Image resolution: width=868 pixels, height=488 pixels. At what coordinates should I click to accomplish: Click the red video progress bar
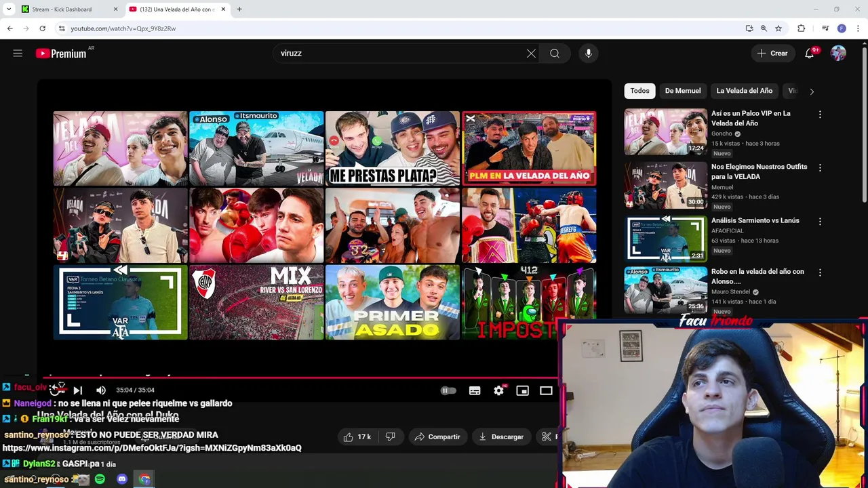coord(302,378)
